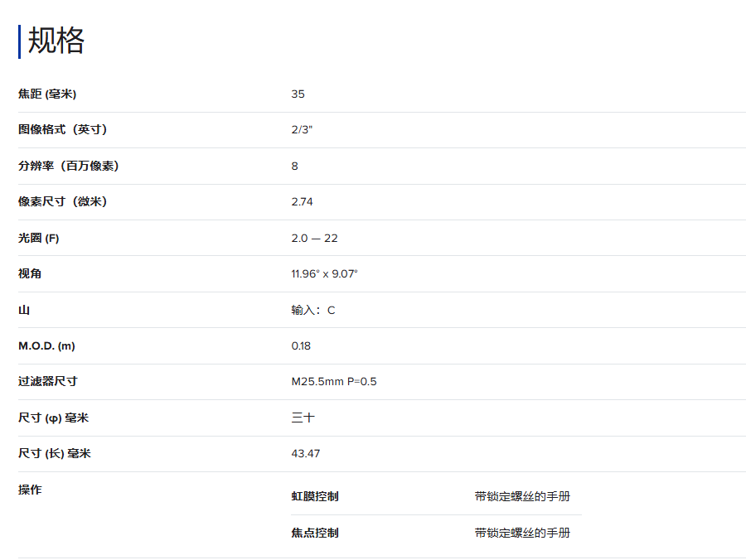Select the M.O.D. (m) label

pos(46,346)
